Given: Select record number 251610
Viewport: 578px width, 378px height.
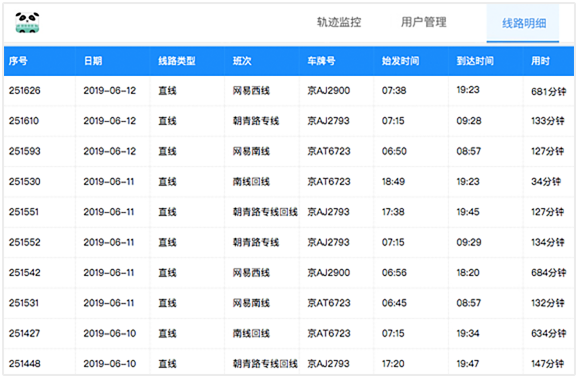Looking at the screenshot, I should 24,121.
